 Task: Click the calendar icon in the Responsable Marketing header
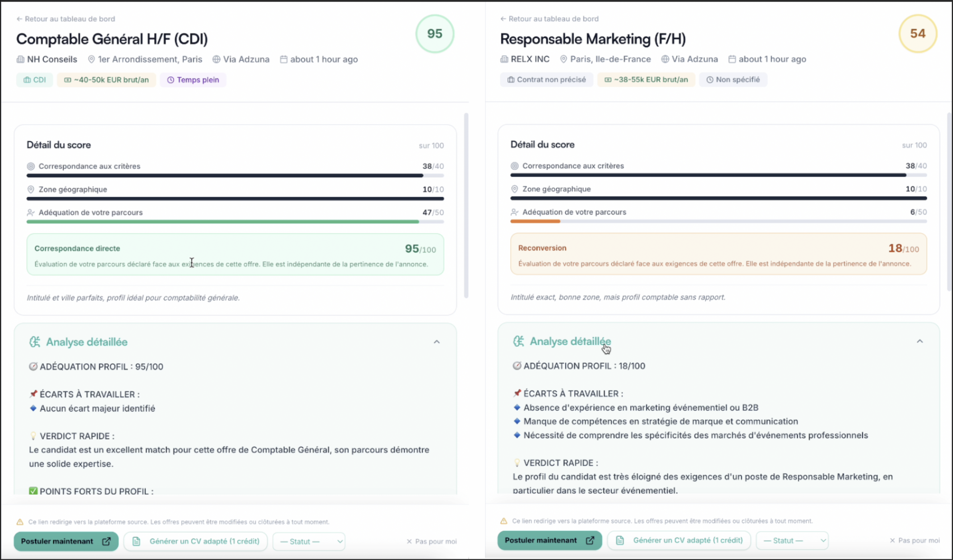click(x=732, y=59)
